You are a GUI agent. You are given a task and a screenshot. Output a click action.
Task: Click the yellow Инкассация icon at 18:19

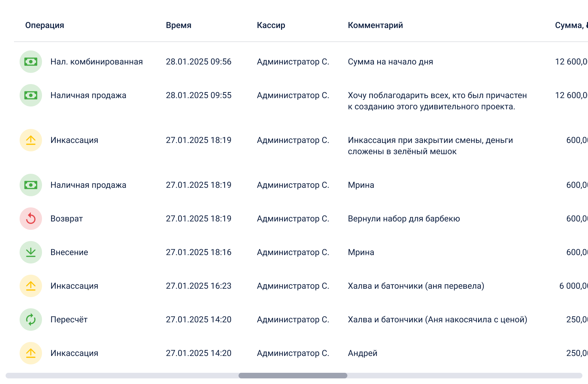pos(31,140)
